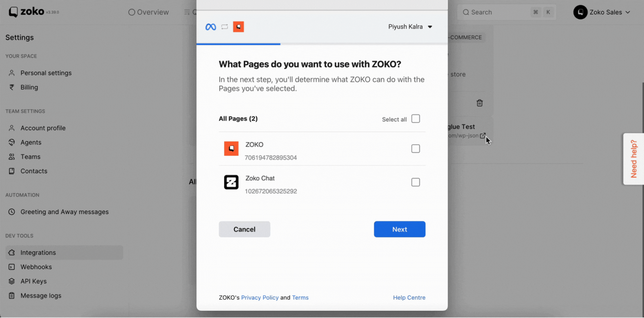Open the Terms link
Screen dimensions: 644x318
300,298
